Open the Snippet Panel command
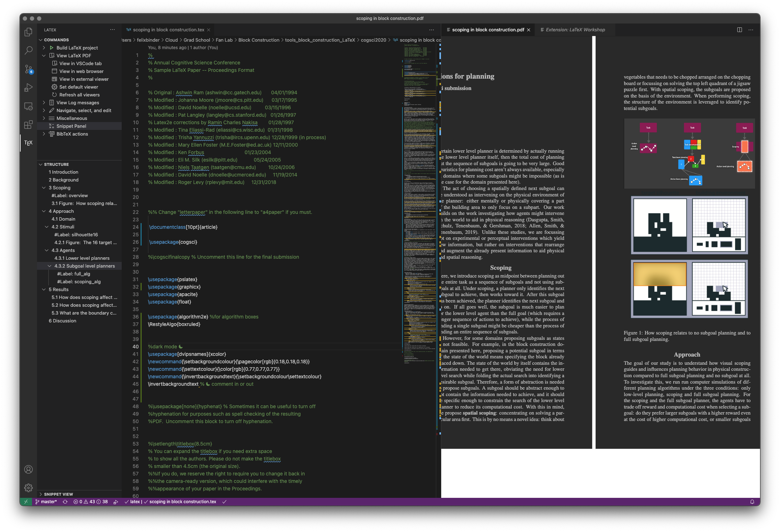This screenshot has height=532, width=780. tap(71, 126)
